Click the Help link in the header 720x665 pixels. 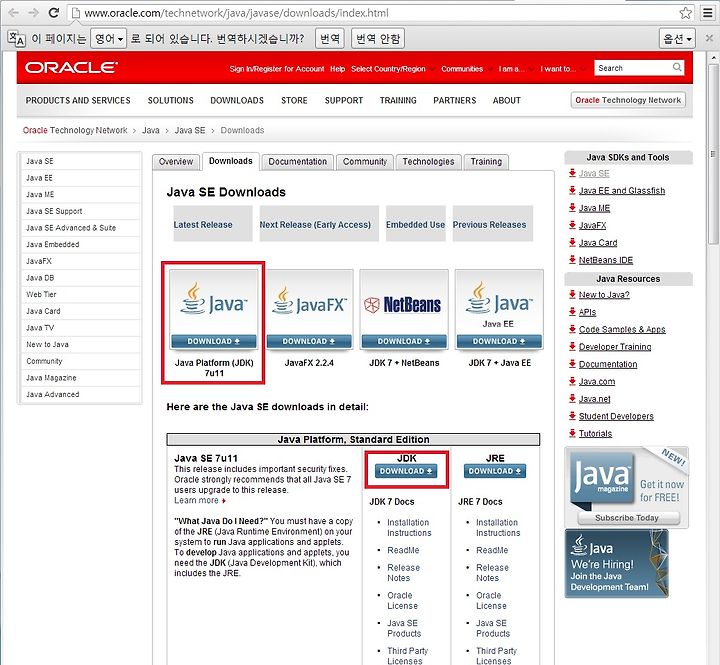(338, 69)
